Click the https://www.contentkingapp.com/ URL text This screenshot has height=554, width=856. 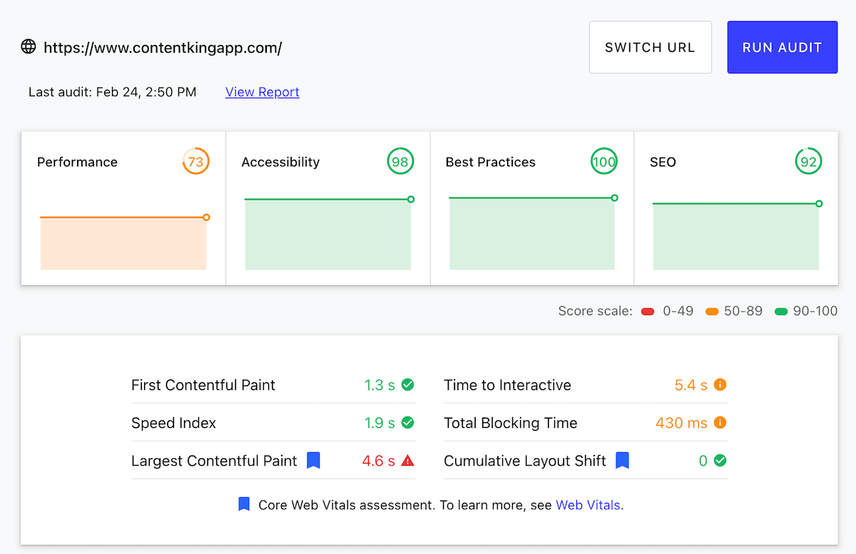point(163,48)
